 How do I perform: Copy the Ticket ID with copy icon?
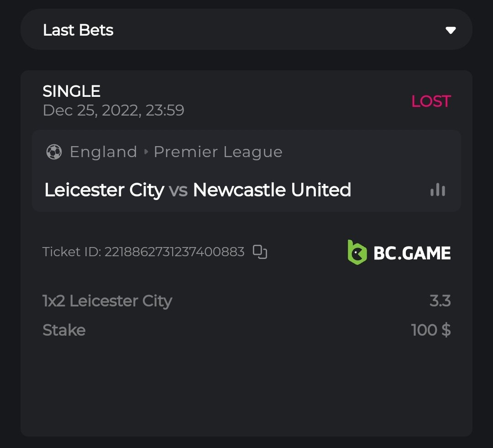(x=260, y=252)
